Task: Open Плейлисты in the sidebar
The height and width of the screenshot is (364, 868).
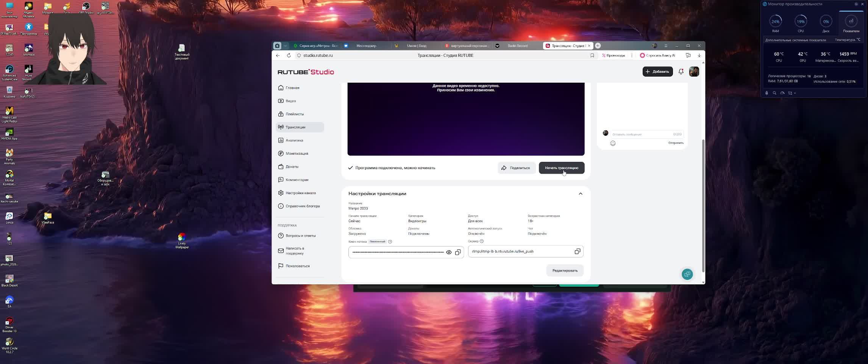Action: (x=300, y=114)
